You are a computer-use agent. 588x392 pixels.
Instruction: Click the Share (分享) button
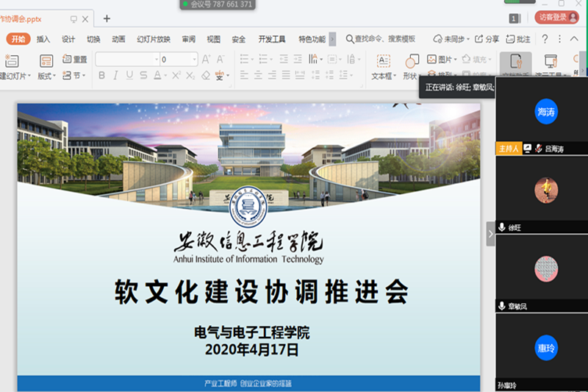coord(487,39)
